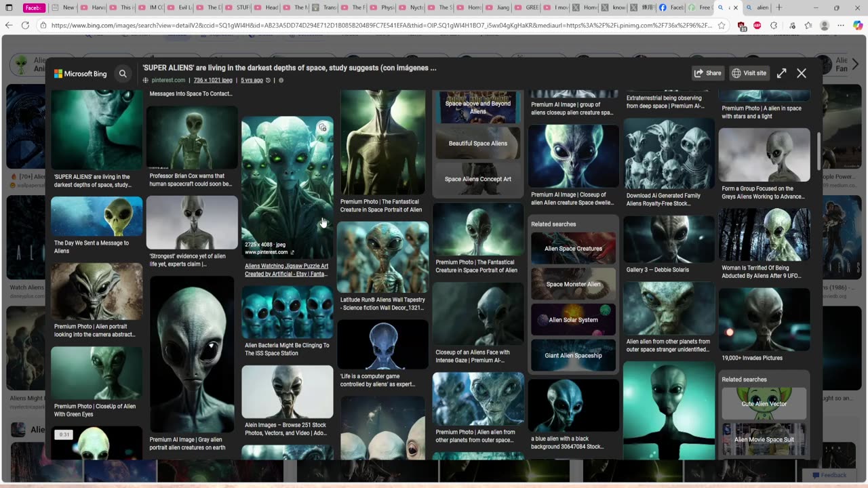This screenshot has height=488, width=868.
Task: Open Space Monster Alien related search
Action: pyautogui.click(x=574, y=284)
